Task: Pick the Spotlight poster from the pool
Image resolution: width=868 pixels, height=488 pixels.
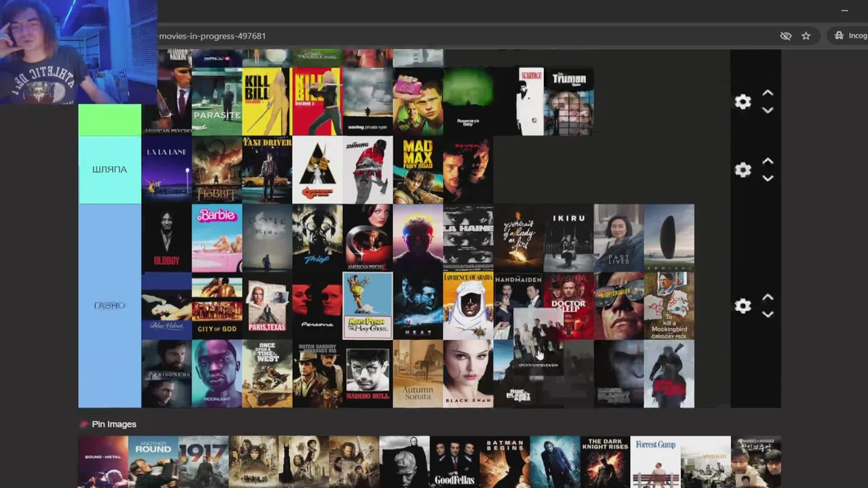Action: pyautogui.click(x=706, y=462)
